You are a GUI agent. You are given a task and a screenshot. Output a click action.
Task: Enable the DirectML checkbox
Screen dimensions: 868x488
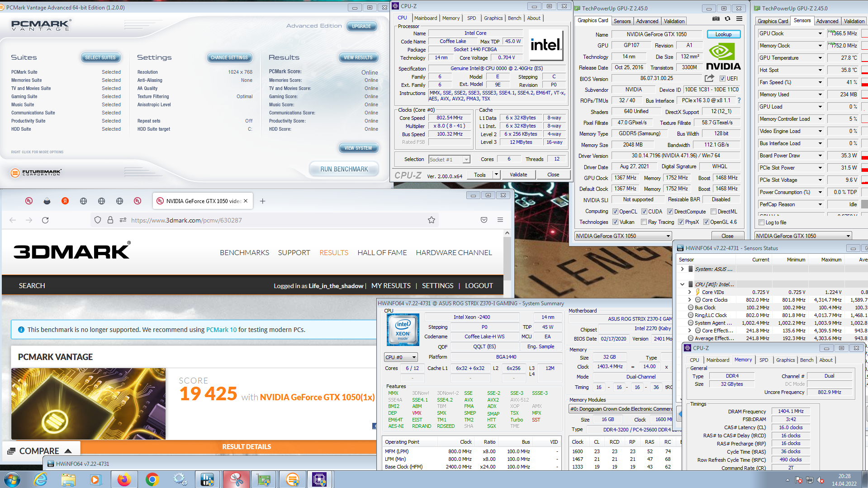[x=713, y=212]
